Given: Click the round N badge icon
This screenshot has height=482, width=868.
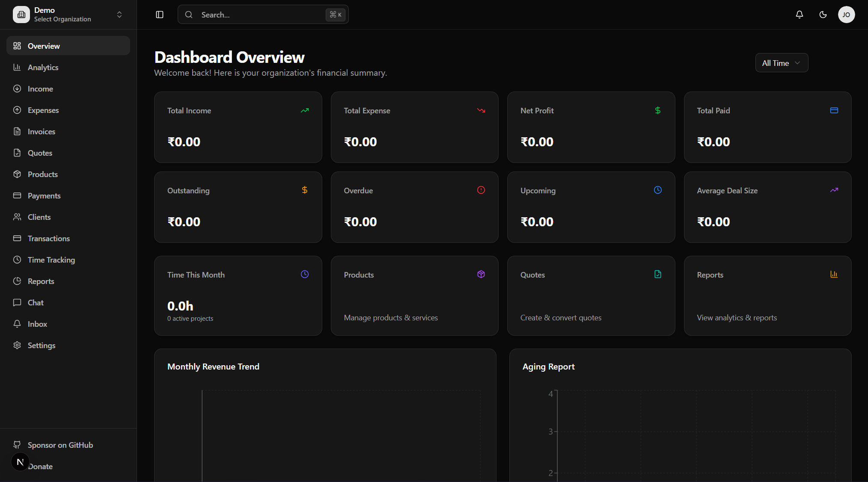Looking at the screenshot, I should pos(20,462).
